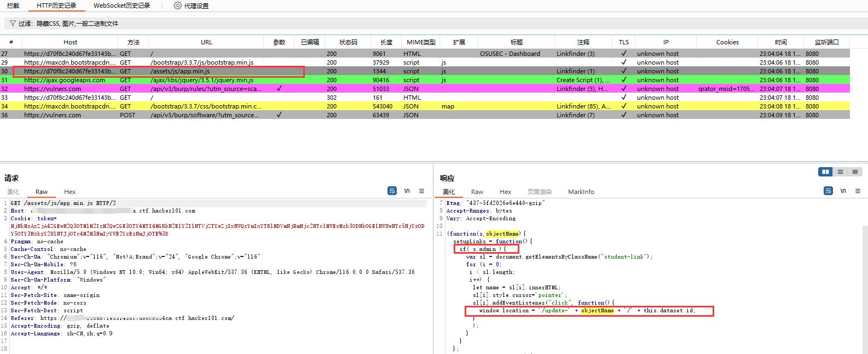Select history row 27 OSUSEC - Dashboard
The width and height of the screenshot is (868, 354).
[x=425, y=54]
